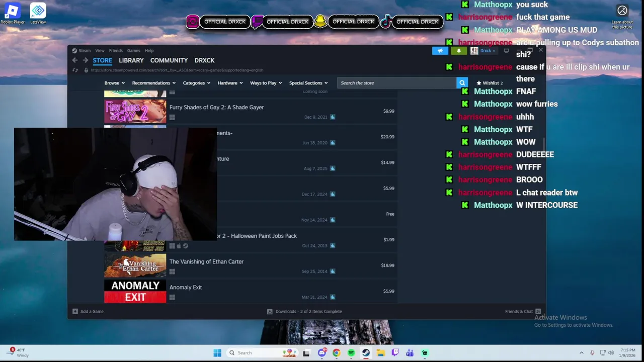The width and height of the screenshot is (644, 362).
Task: Click the Downloads icon in Steam's footer
Action: [270, 311]
